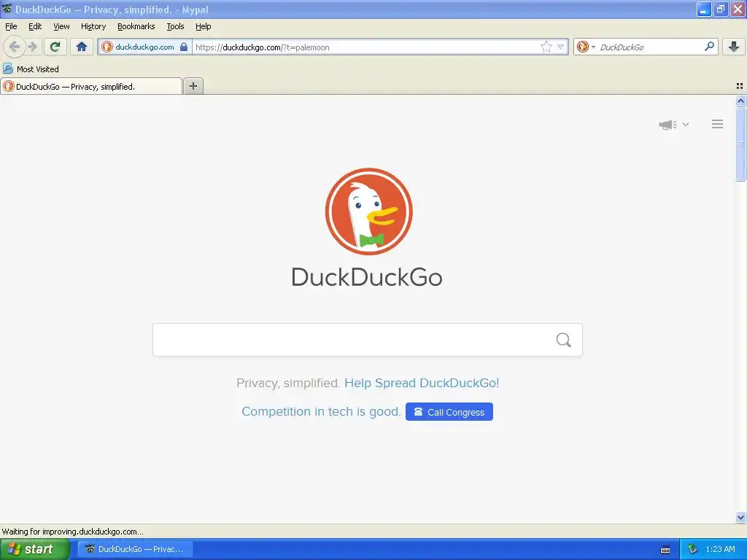Click the DuckDuckGo taskbar window button

(x=135, y=549)
